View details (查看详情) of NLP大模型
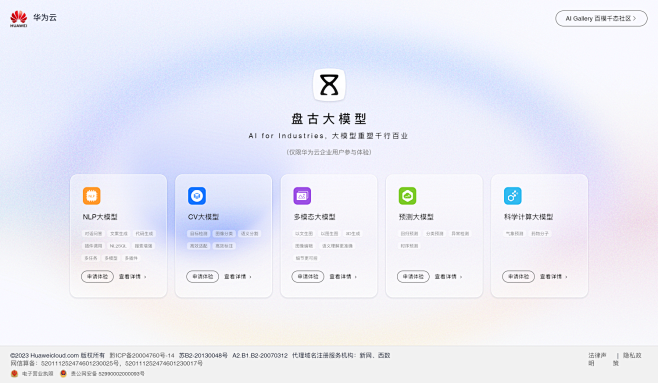This screenshot has width=658, height=383. click(133, 277)
